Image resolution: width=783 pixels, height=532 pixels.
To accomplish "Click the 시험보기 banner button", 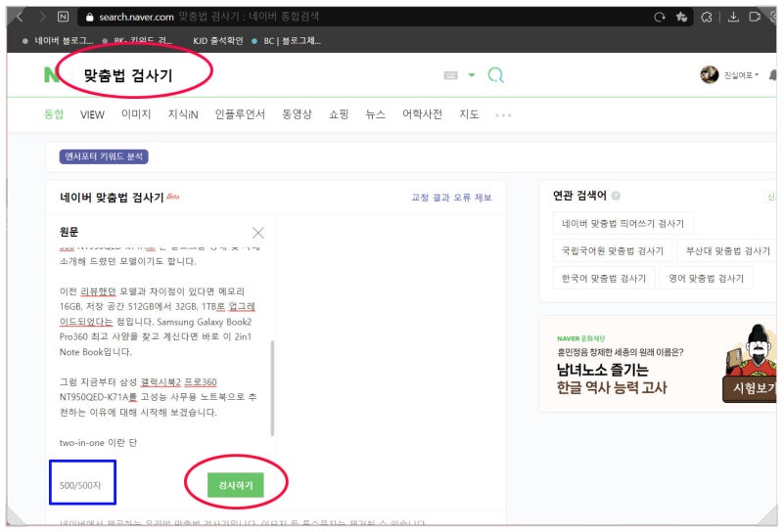I will (750, 389).
